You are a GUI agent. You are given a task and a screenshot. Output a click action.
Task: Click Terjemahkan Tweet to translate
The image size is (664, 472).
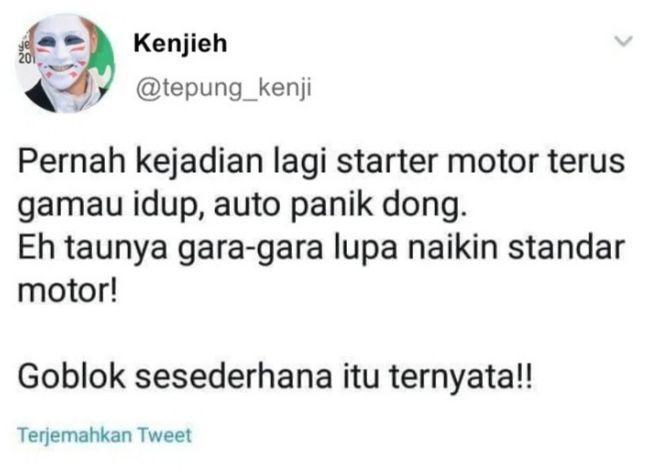[x=104, y=435]
